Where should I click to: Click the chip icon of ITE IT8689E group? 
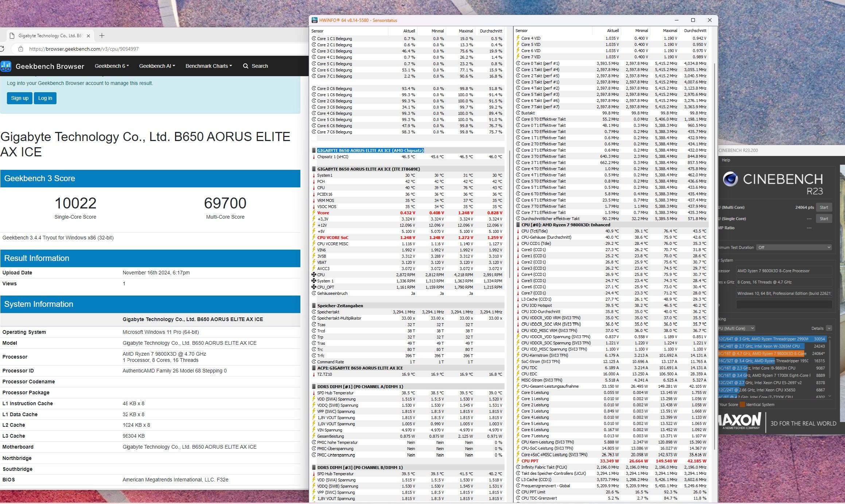pos(314,169)
